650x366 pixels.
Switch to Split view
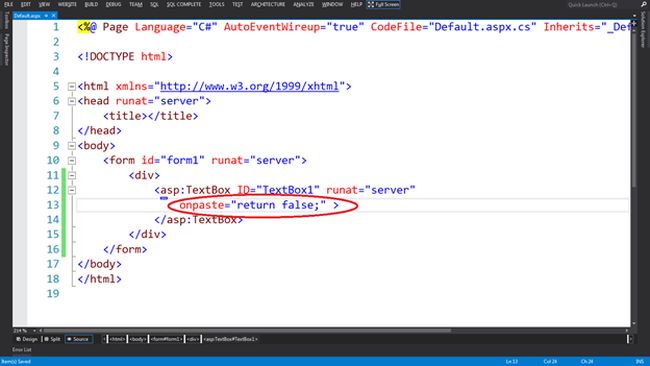click(52, 339)
